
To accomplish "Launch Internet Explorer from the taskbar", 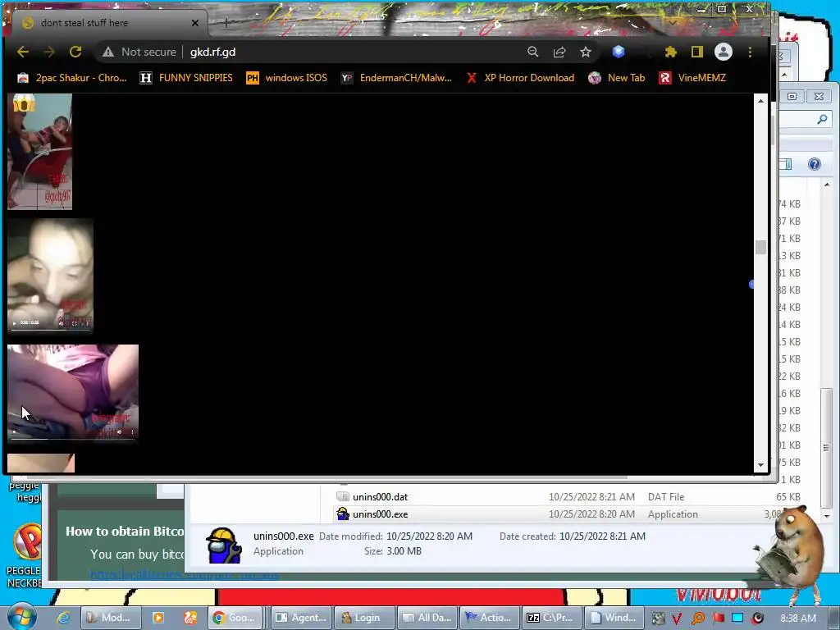I will click(63, 618).
